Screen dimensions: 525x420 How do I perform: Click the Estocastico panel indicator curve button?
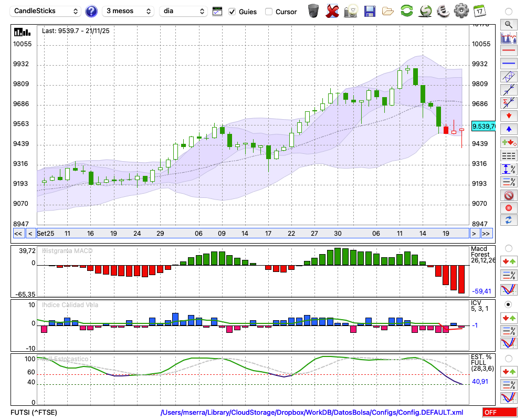coord(509,397)
